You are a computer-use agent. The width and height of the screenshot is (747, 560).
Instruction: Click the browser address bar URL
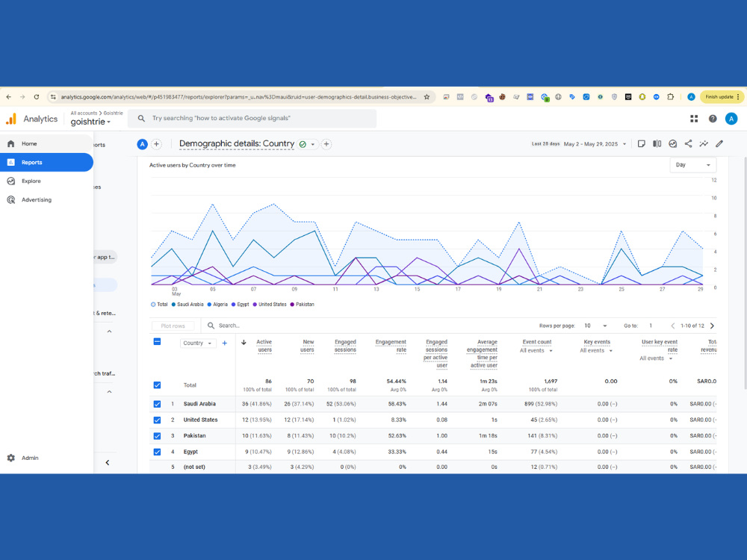click(x=238, y=96)
